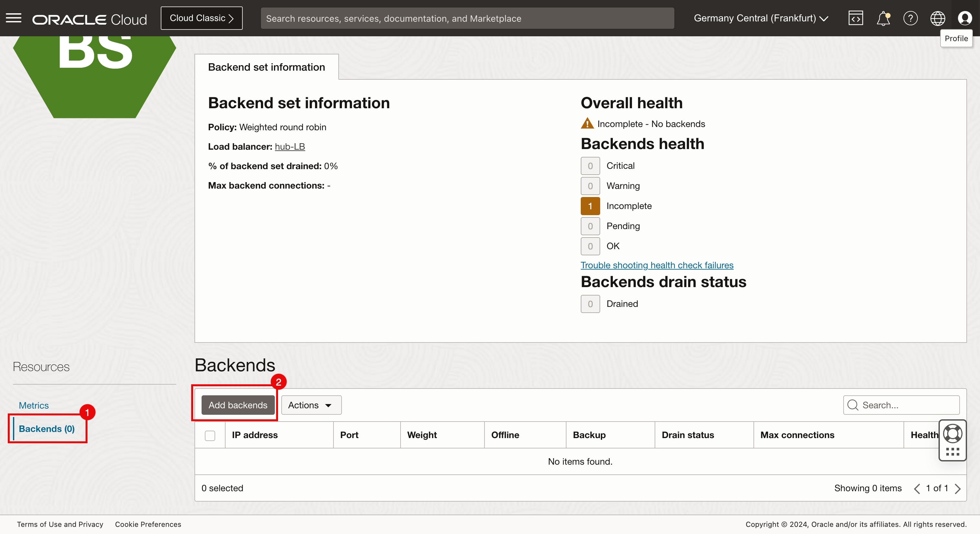The image size is (980, 534).
Task: Click the support lifebuoy help icon
Action: click(952, 434)
